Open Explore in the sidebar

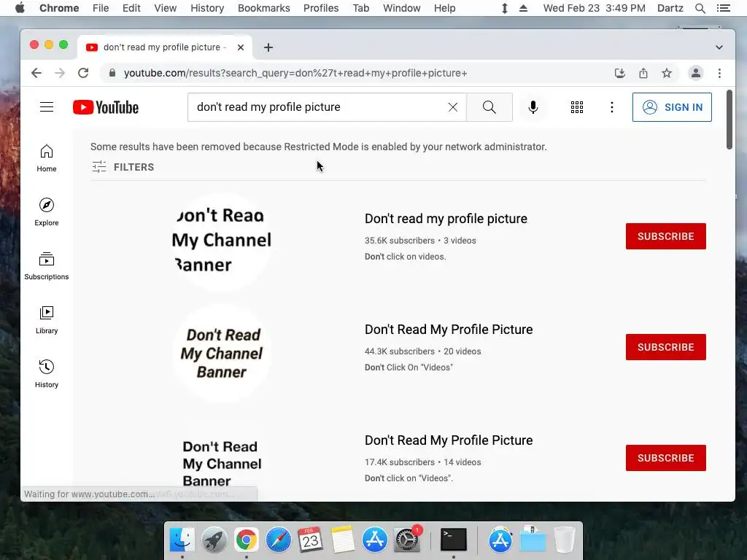(x=47, y=212)
